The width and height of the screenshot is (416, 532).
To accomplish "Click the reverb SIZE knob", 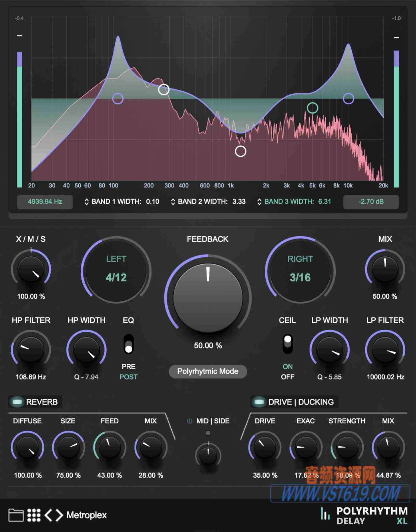I will 68,447.
